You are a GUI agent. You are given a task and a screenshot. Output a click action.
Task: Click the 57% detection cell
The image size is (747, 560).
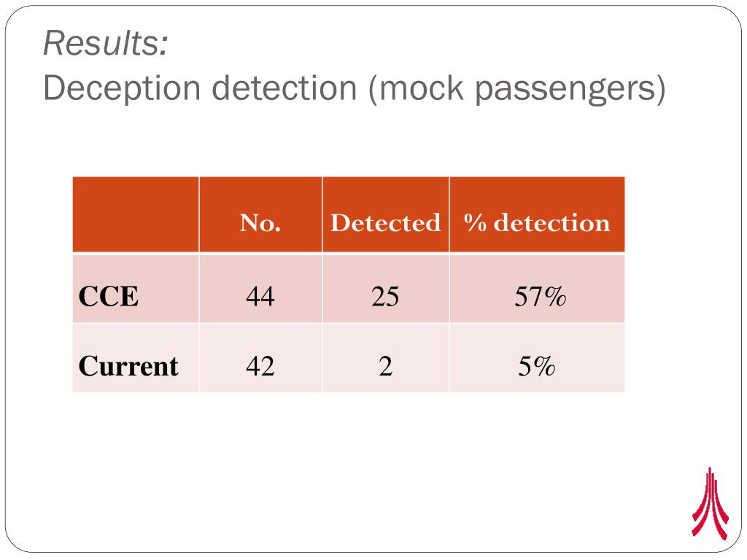pos(537,289)
